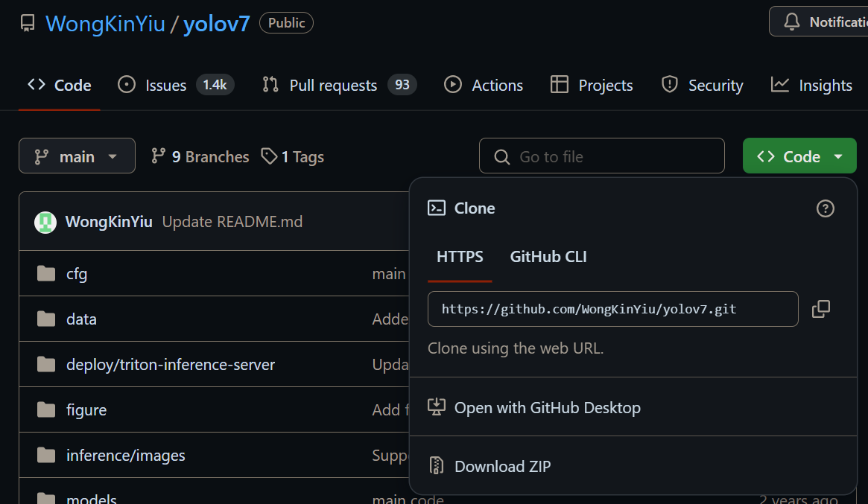The image size is (868, 504).
Task: Focus the Go to file search field
Action: (x=602, y=156)
